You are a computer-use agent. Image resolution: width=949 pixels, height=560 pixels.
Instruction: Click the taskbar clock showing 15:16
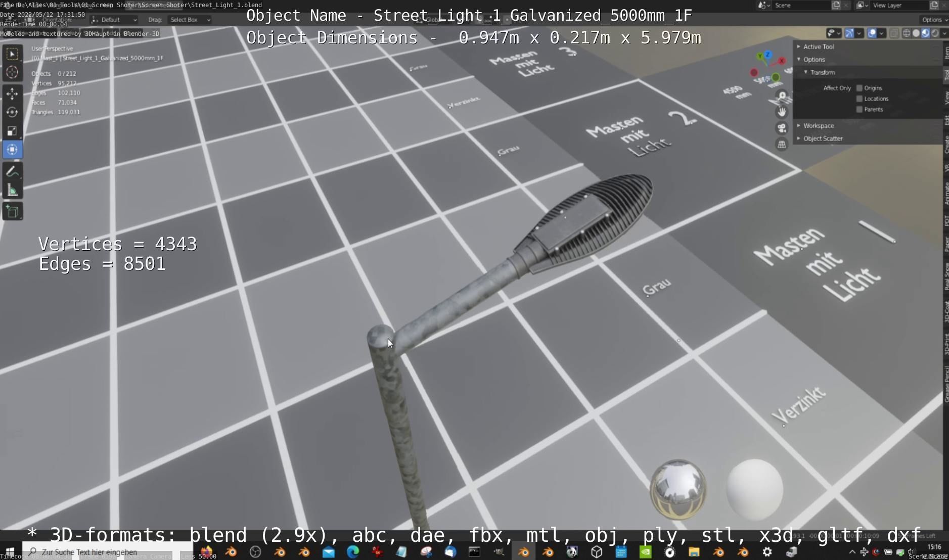[x=934, y=547]
